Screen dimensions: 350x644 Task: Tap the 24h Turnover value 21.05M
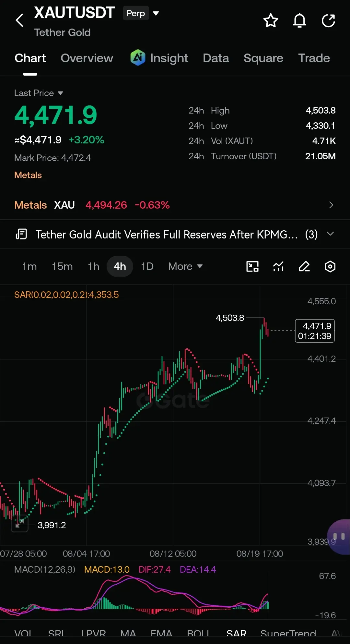(320, 156)
